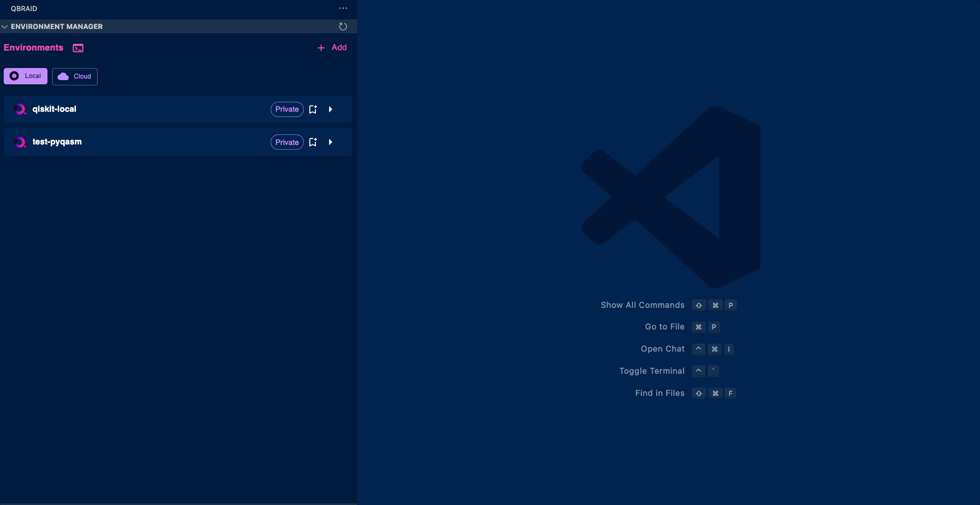
Task: Click the Open Chat label
Action: [662, 349]
